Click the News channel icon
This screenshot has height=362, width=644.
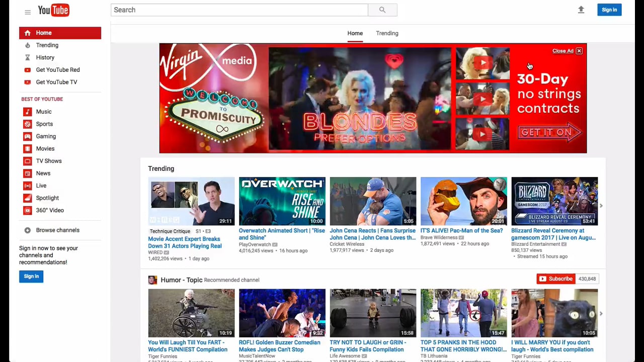click(28, 173)
